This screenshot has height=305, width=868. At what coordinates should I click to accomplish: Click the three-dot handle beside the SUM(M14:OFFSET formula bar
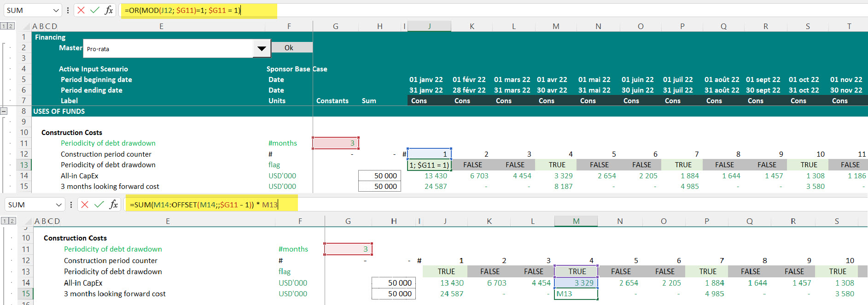point(71,205)
